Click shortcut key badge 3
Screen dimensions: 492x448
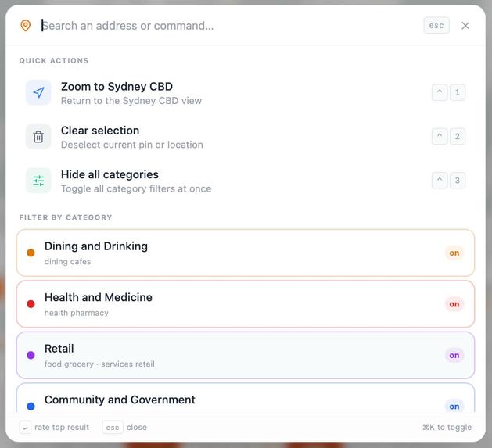click(x=457, y=181)
